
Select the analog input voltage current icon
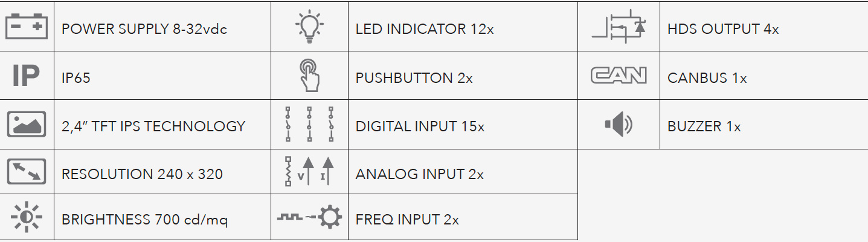click(x=309, y=172)
